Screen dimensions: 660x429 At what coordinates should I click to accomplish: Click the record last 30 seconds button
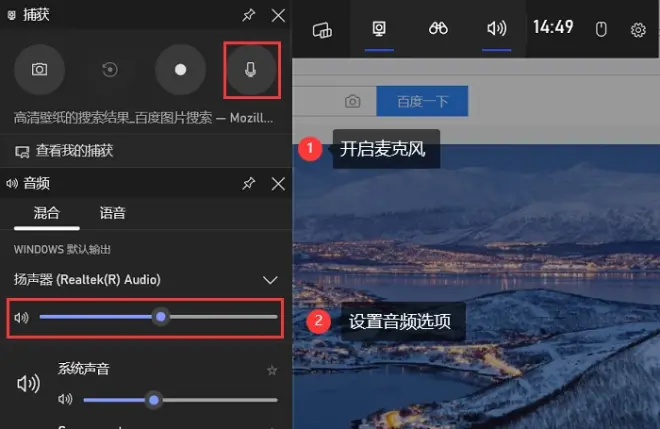(110, 69)
